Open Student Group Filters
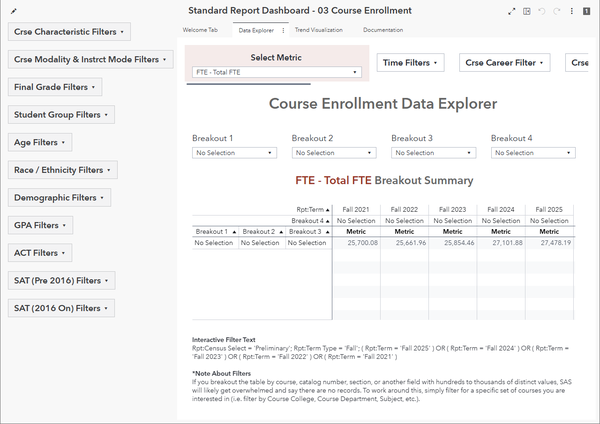The height and width of the screenshot is (424, 600). coord(61,115)
